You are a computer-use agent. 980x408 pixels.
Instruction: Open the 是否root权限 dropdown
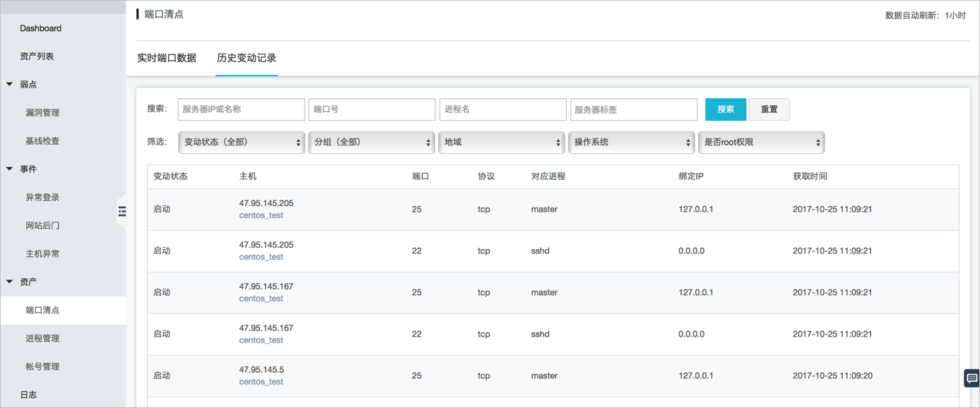(x=761, y=142)
